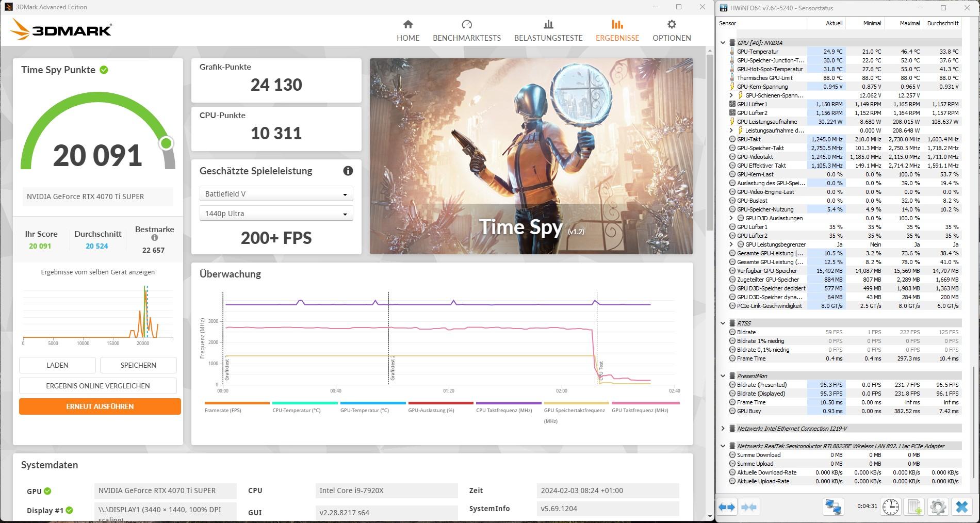Collapse the GPU [#0]: NVIDIA sensor group
The height and width of the screenshot is (523, 980).
point(723,43)
